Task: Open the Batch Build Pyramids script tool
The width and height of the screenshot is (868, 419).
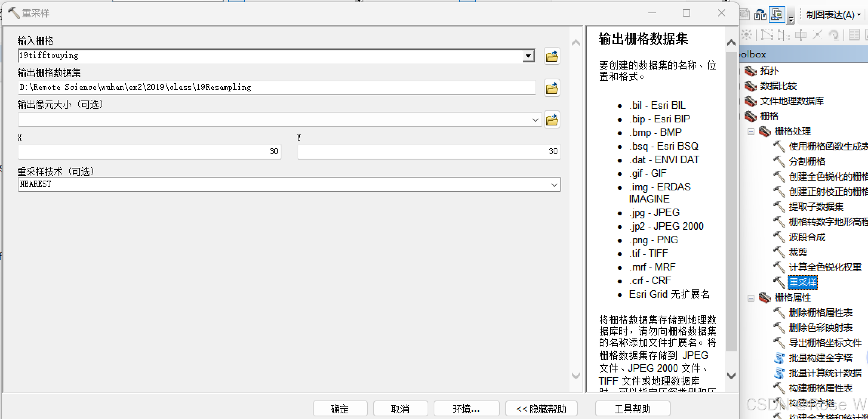Action: (820, 358)
